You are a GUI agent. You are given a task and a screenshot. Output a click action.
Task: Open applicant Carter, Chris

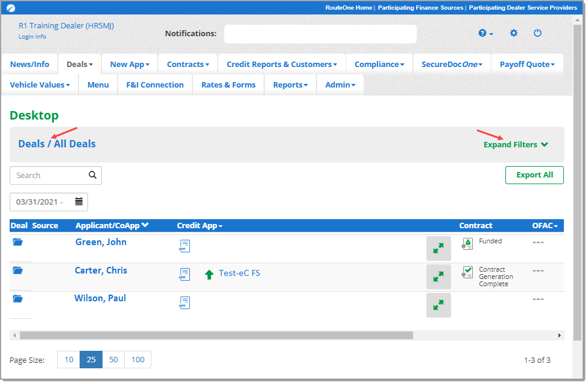pyautogui.click(x=101, y=270)
